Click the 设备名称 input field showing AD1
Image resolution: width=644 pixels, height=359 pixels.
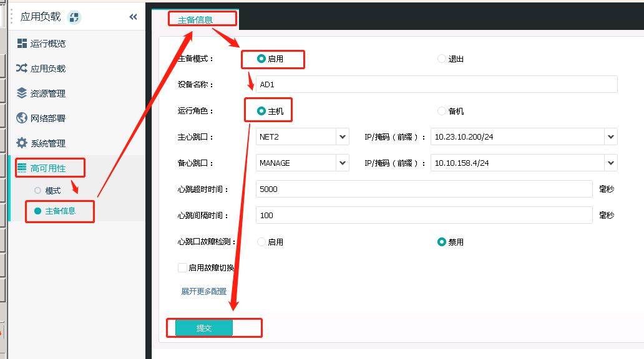coord(436,84)
